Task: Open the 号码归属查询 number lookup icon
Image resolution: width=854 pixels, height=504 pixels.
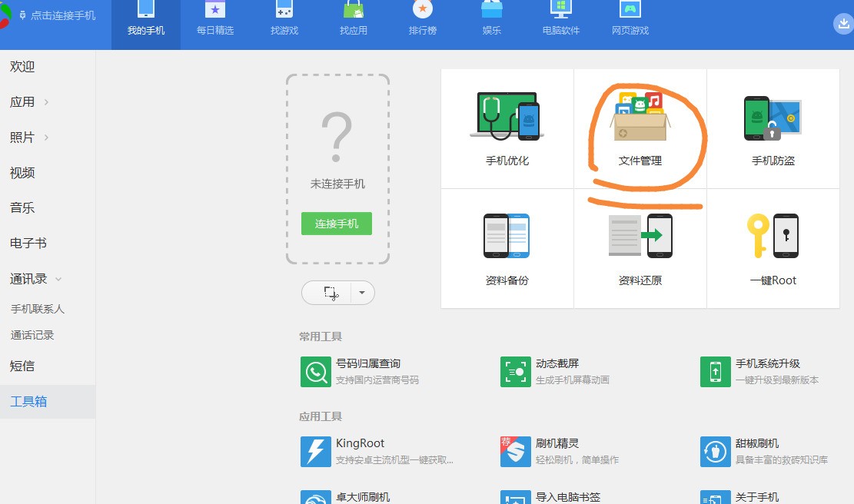Action: (316, 372)
